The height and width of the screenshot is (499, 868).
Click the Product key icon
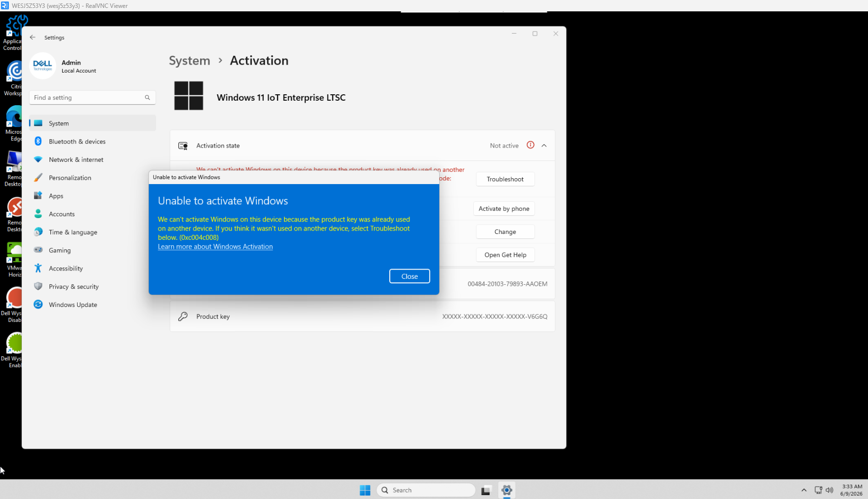[x=183, y=316]
